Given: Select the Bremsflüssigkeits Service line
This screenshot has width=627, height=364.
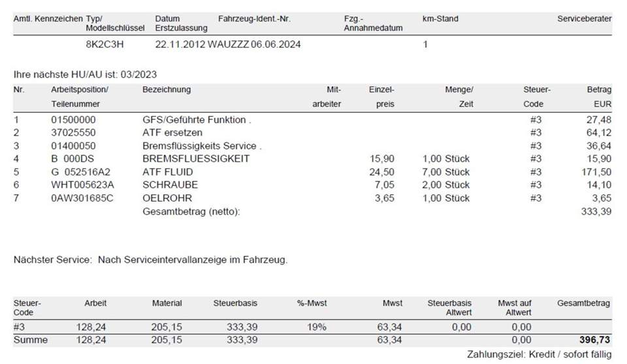Looking at the screenshot, I should coord(313,146).
